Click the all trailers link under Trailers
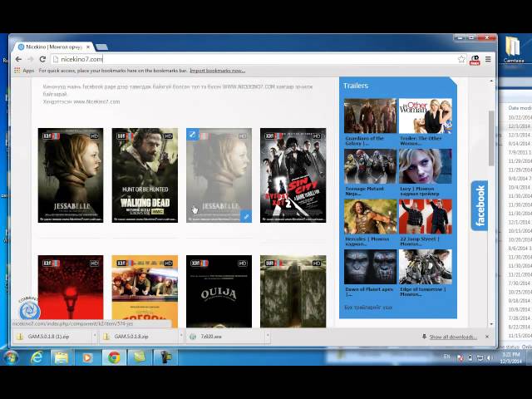This screenshot has width=532, height=399. (368, 308)
